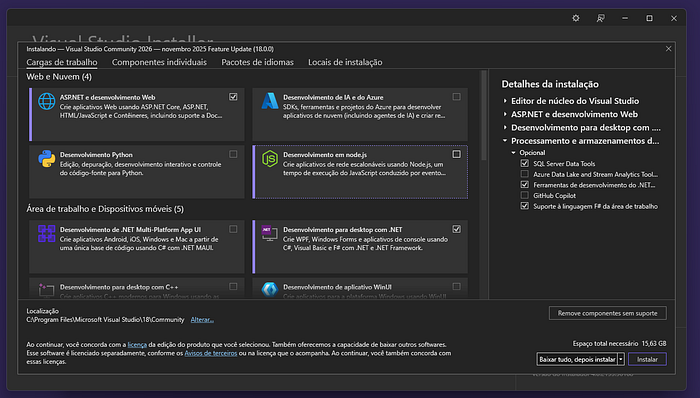Enable the Desenvolvimento Python workload
Screen dimensions: 700x398
233,154
